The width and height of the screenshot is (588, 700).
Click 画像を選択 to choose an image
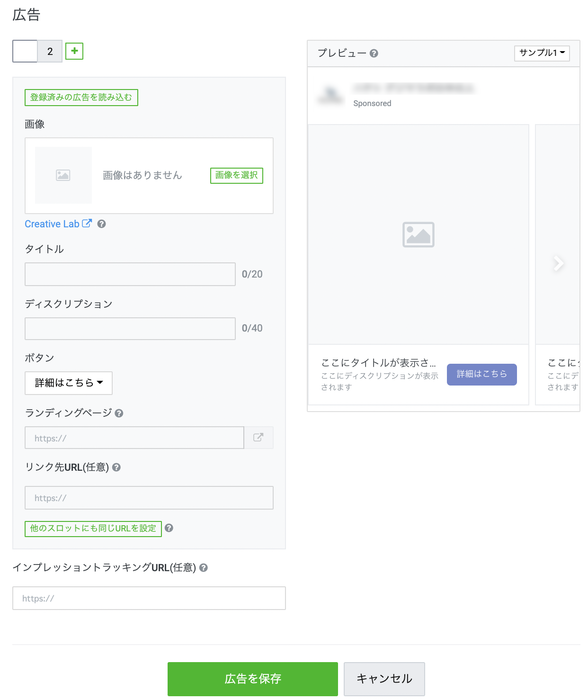(236, 175)
